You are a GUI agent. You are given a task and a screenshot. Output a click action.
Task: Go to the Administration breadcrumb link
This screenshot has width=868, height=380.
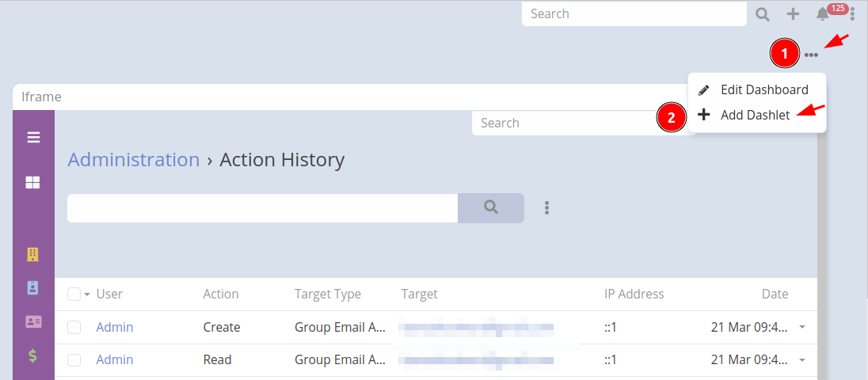pyautogui.click(x=133, y=160)
